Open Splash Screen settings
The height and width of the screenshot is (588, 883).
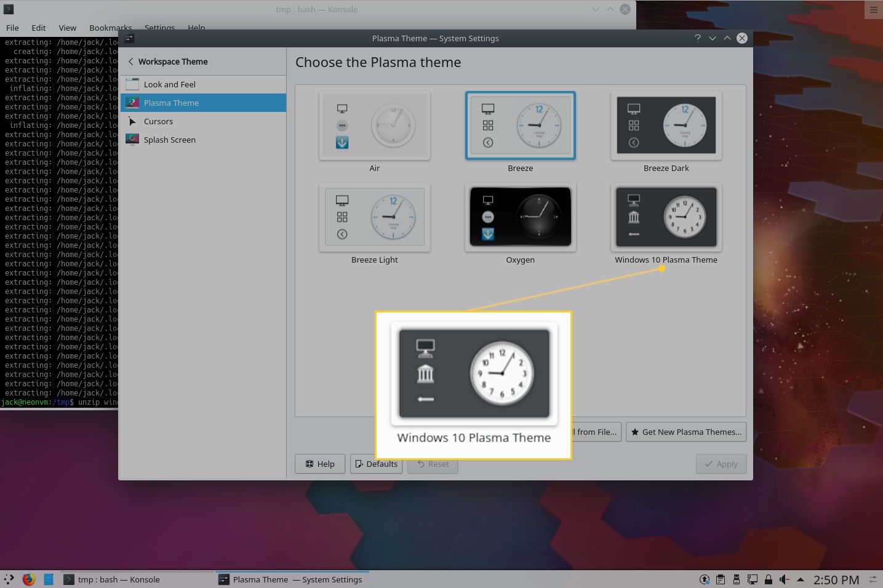[x=202, y=140]
